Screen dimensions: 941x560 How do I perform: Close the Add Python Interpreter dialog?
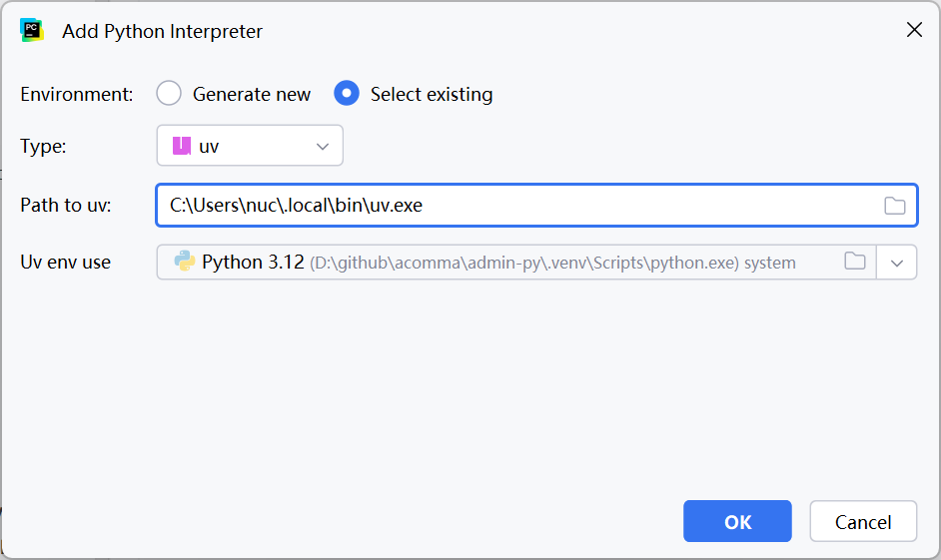point(913,30)
